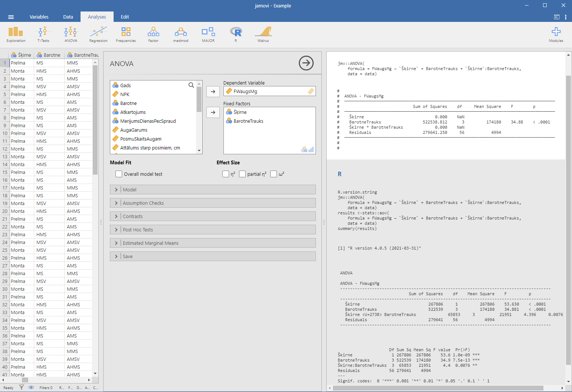The width and height of the screenshot is (572, 392).
Task: Click arrow button to assign Dependent Variable
Action: click(x=213, y=91)
